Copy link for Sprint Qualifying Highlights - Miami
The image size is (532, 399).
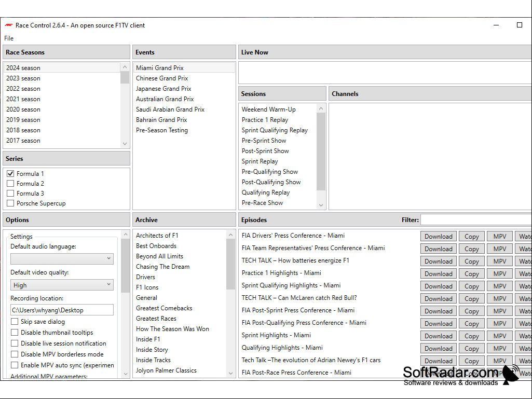pos(472,286)
